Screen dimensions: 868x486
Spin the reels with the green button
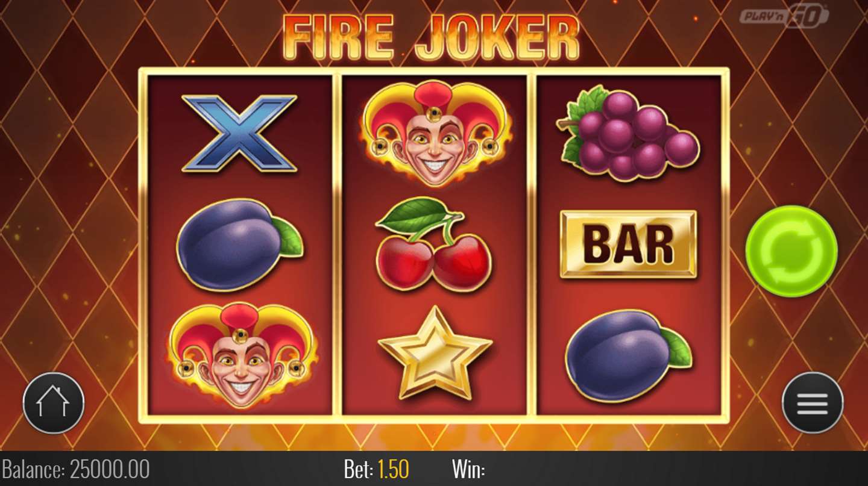pos(791,251)
